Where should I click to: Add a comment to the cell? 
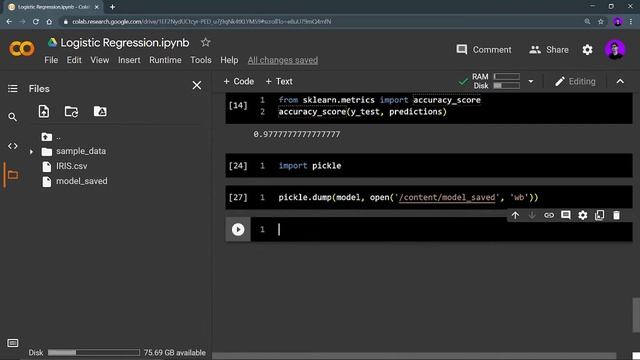pyautogui.click(x=566, y=215)
